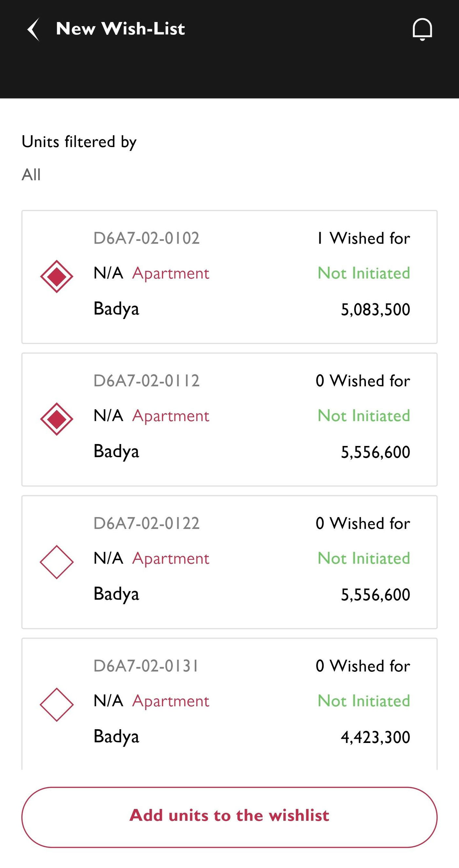This screenshot has width=459, height=868.
Task: Tap price 4,423,300
Action: (x=375, y=737)
